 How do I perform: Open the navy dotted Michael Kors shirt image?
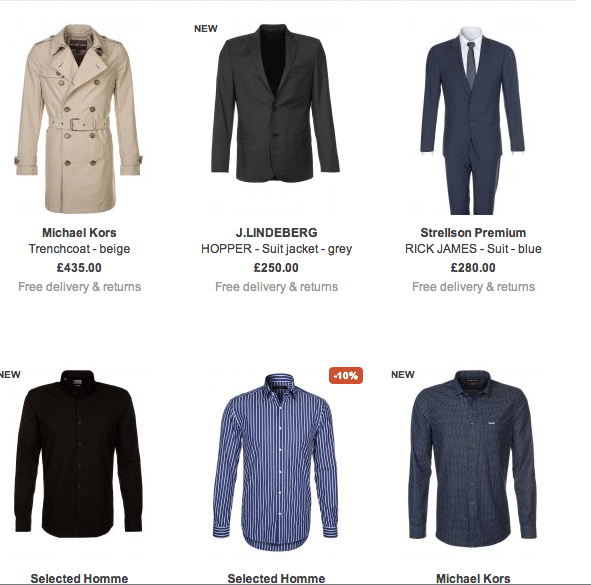tap(473, 458)
